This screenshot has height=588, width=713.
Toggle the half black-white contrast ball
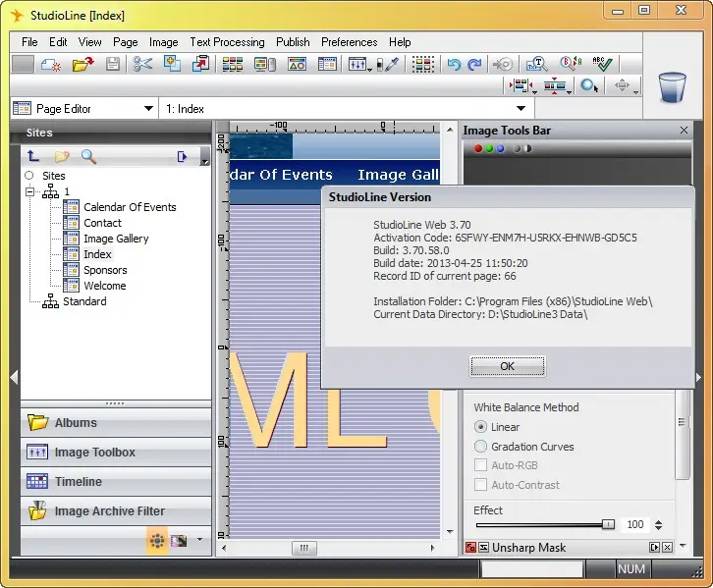point(527,148)
